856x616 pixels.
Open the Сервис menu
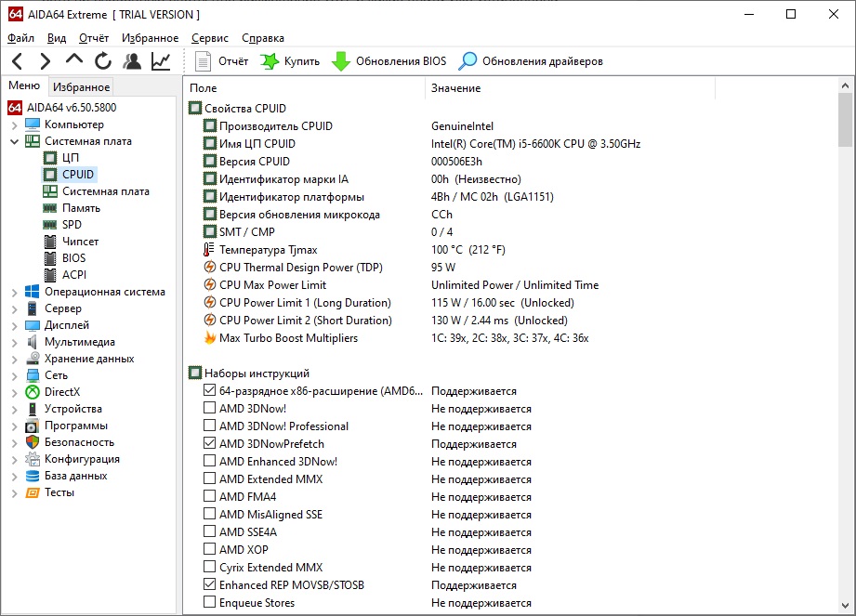[x=209, y=38]
